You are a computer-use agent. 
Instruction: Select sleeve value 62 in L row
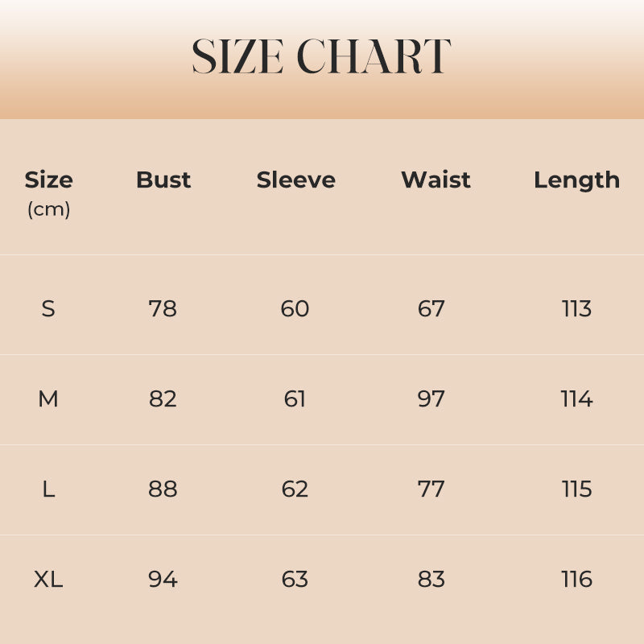(295, 489)
